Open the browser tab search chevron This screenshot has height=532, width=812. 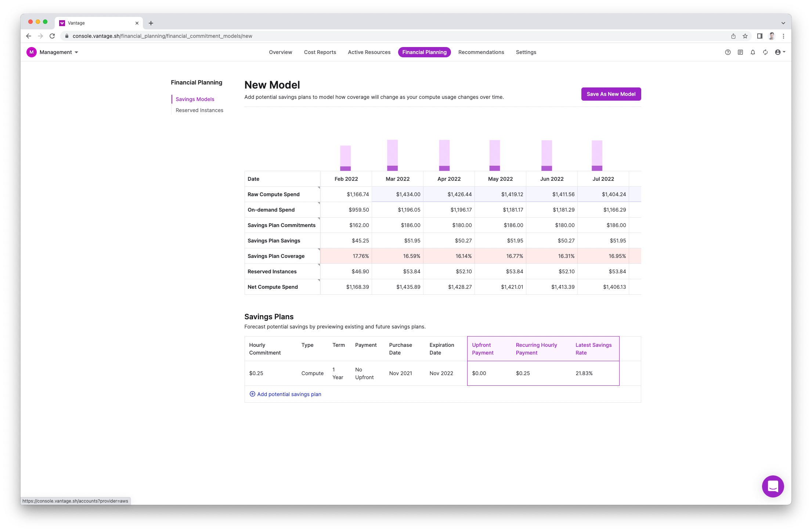tap(783, 22)
